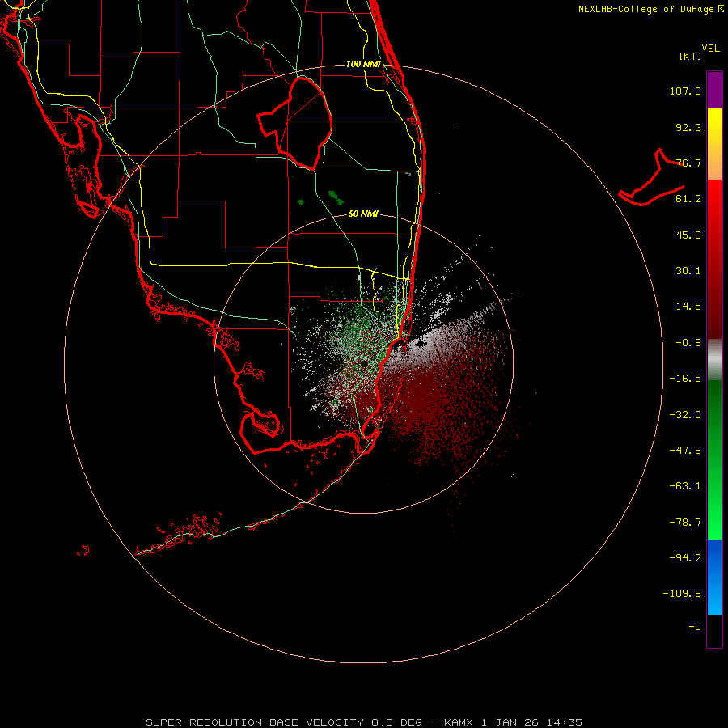Click the VEL legend title
The width and height of the screenshot is (728, 728).
pyautogui.click(x=711, y=48)
